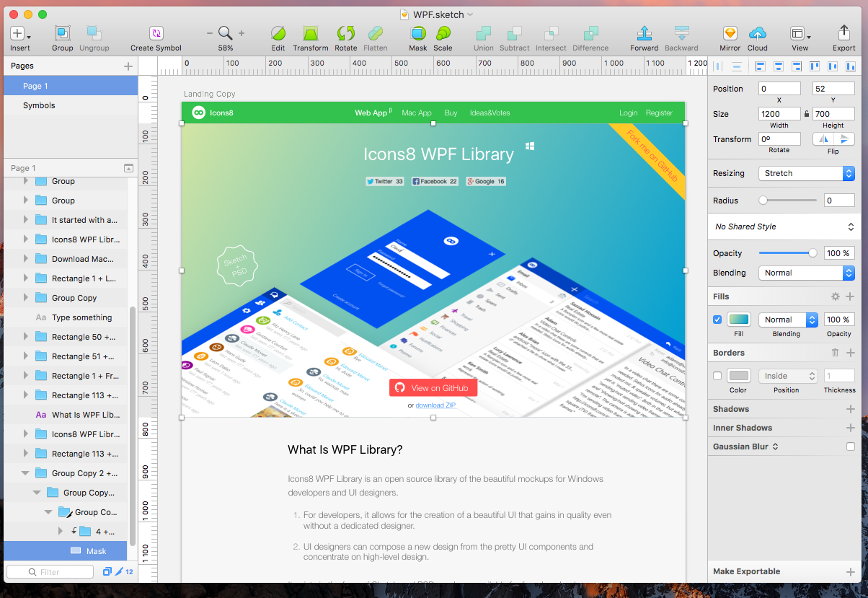The image size is (868, 598).
Task: Click the Export toolbar icon
Action: tap(844, 33)
